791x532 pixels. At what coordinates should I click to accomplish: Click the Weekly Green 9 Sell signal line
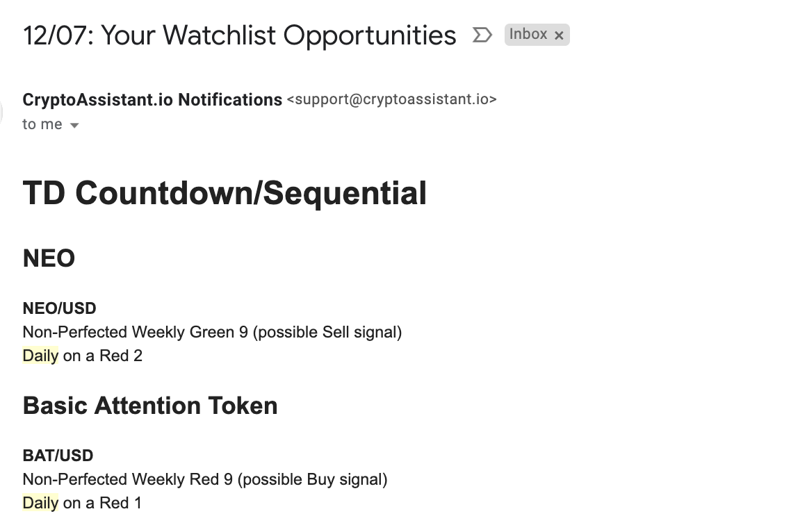[213, 332]
